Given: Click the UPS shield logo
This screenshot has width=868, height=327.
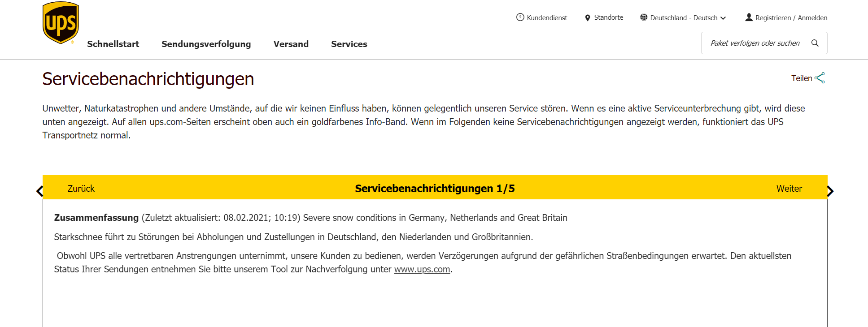Looking at the screenshot, I should [61, 23].
